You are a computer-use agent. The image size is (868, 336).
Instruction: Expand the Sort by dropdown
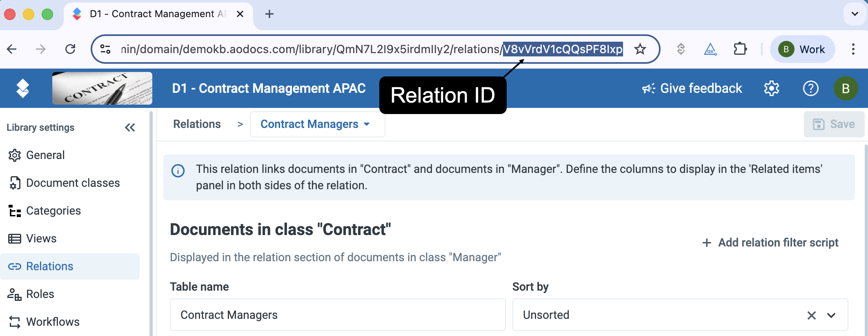831,315
